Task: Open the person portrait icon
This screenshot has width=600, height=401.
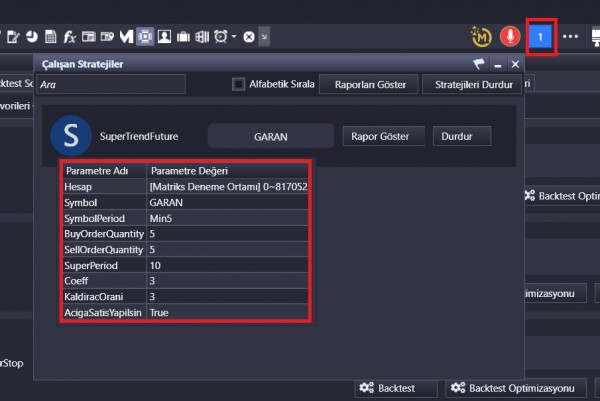Action: [165, 37]
